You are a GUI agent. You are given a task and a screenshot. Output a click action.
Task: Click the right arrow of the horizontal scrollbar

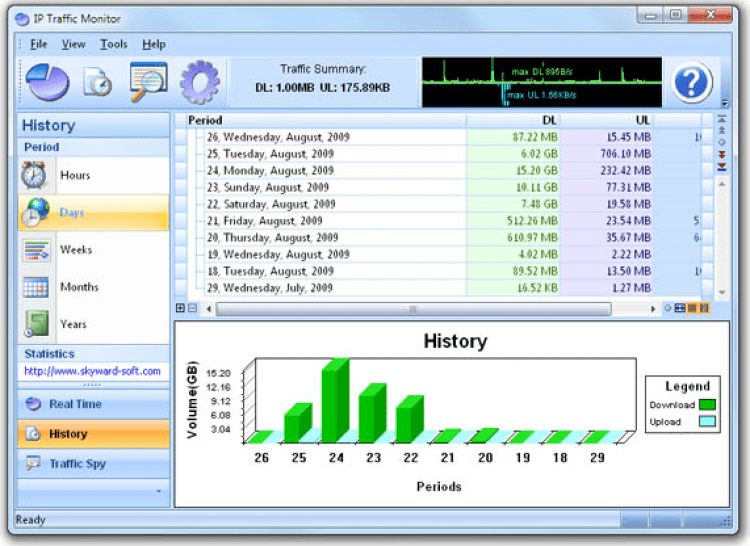[652, 309]
